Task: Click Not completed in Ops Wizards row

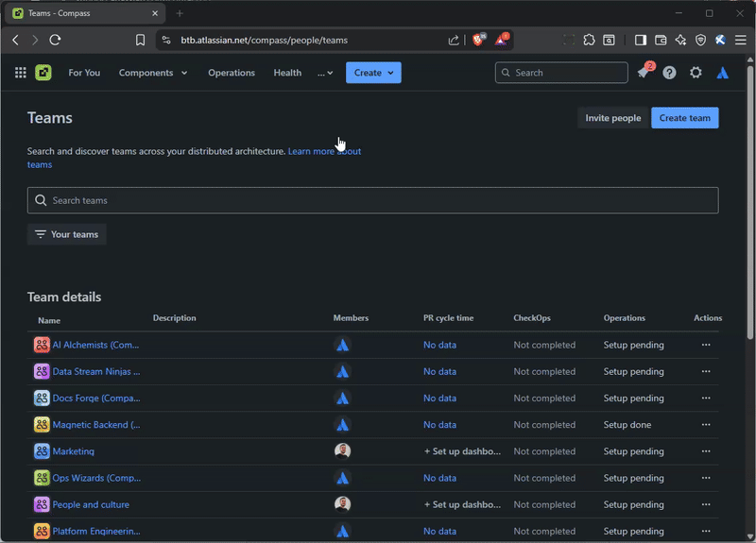Action: [544, 478]
